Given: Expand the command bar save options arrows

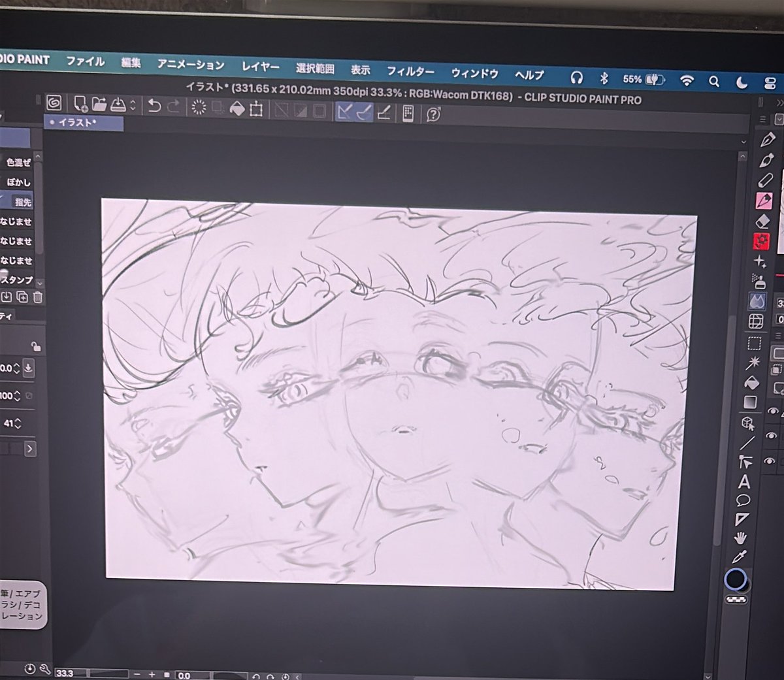Looking at the screenshot, I should click(133, 105).
